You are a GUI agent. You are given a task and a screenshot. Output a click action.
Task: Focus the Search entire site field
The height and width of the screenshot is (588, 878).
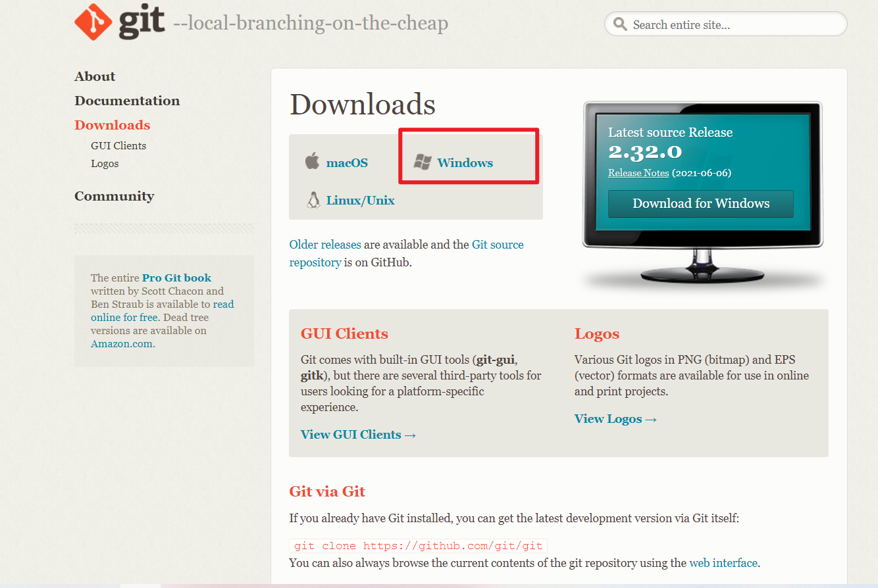click(725, 24)
